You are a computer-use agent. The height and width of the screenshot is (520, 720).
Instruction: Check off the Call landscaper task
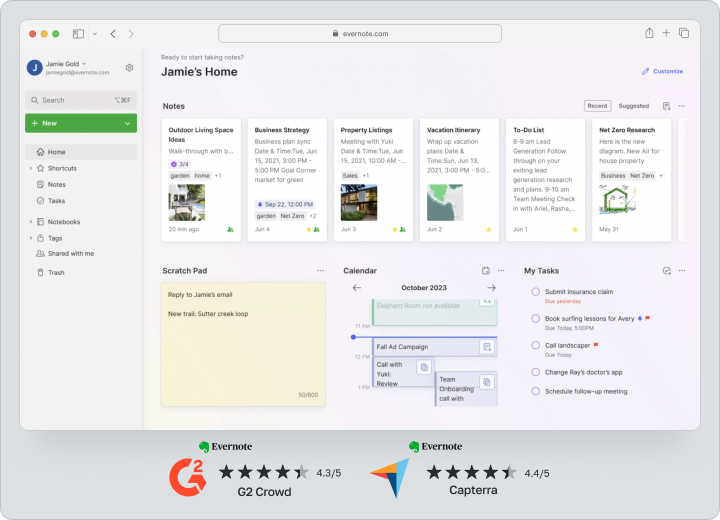pyautogui.click(x=535, y=345)
